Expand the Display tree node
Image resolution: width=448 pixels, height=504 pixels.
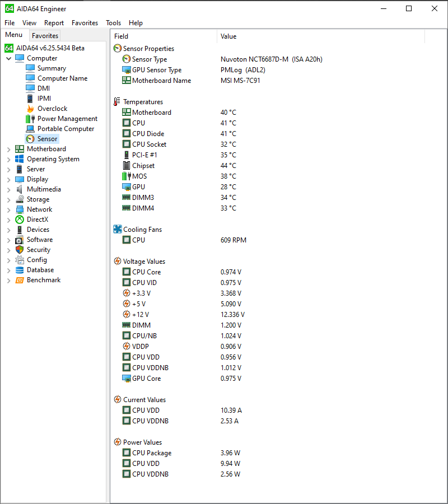coord(8,180)
